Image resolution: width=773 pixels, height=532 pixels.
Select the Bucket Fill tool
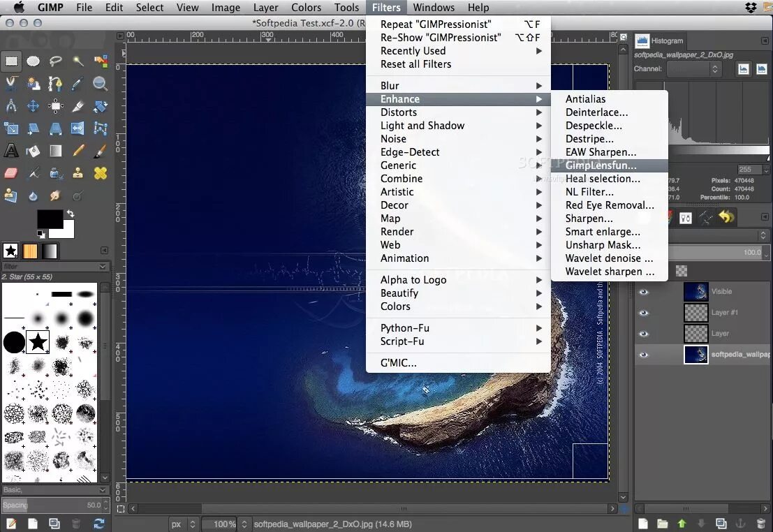33,151
